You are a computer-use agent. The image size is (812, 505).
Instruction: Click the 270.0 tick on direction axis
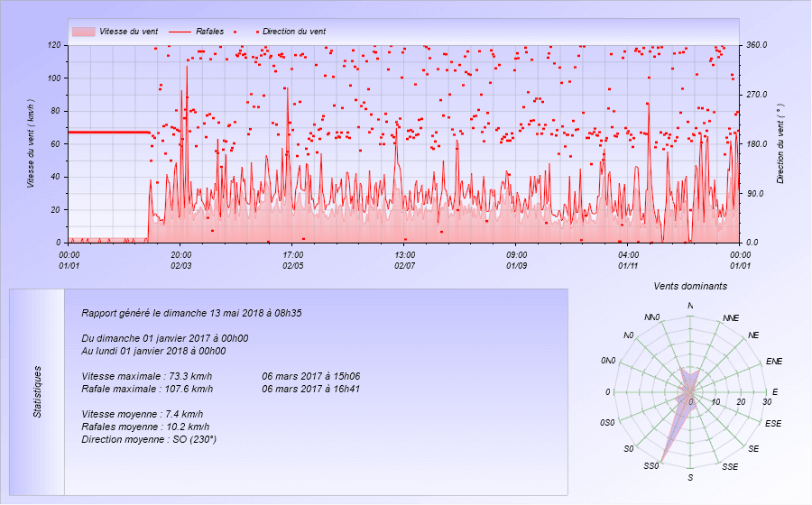755,95
